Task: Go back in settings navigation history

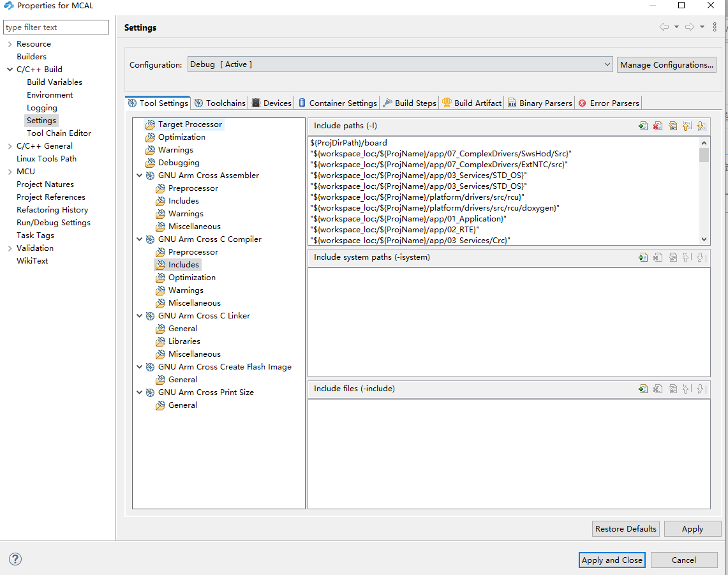Action: click(x=664, y=27)
